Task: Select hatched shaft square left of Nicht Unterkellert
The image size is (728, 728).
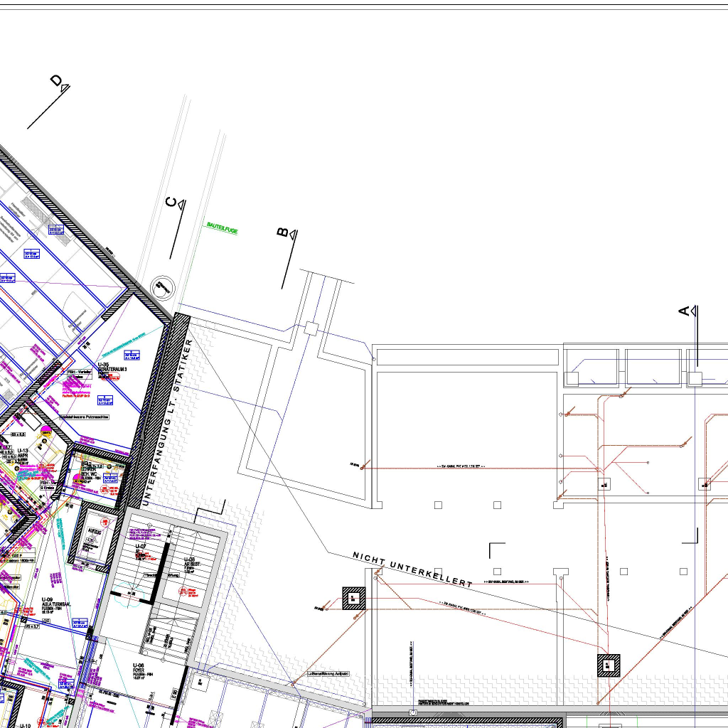Action: tap(353, 599)
